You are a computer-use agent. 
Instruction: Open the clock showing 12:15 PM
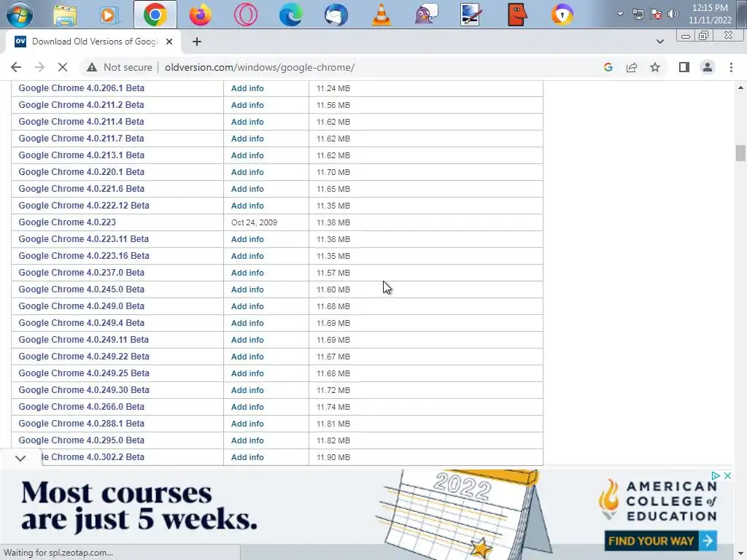tap(710, 14)
